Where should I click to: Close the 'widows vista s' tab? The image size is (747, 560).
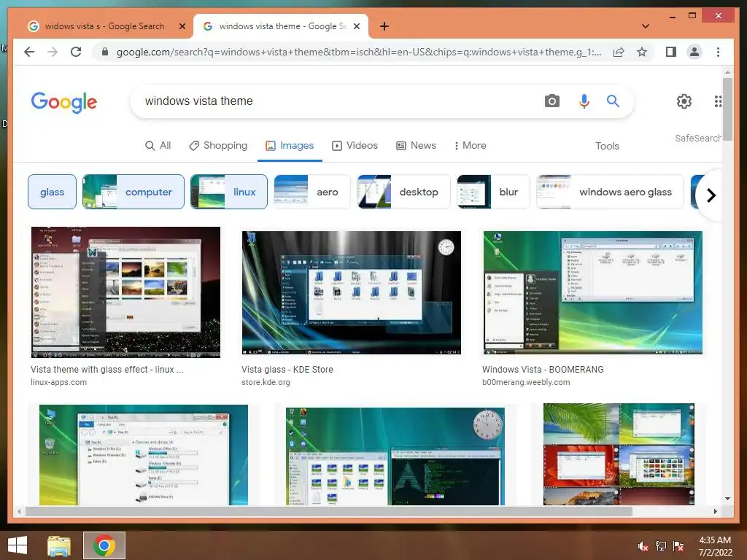pos(182,27)
